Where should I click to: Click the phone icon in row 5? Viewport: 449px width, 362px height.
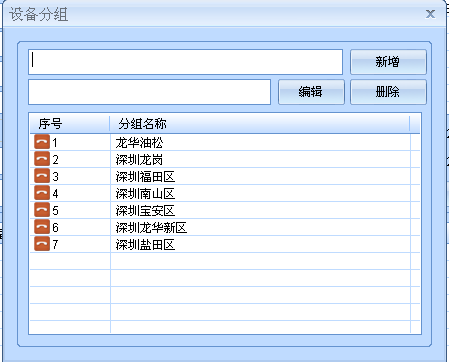point(42,210)
